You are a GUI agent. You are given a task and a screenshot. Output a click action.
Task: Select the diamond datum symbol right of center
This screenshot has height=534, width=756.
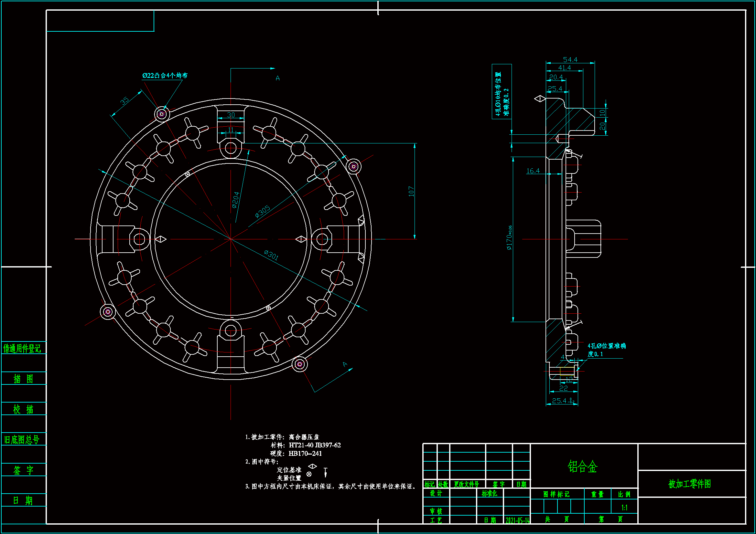(x=301, y=239)
